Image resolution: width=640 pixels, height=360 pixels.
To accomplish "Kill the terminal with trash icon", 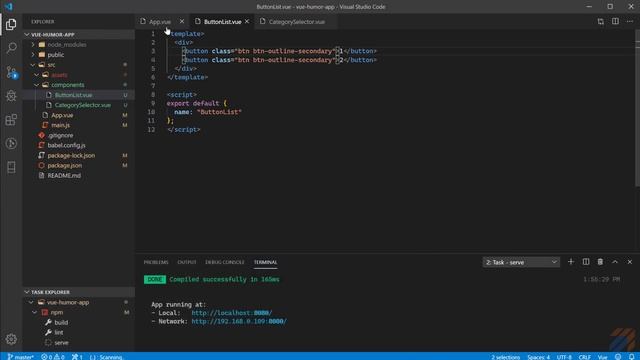I will pyautogui.click(x=600, y=262).
